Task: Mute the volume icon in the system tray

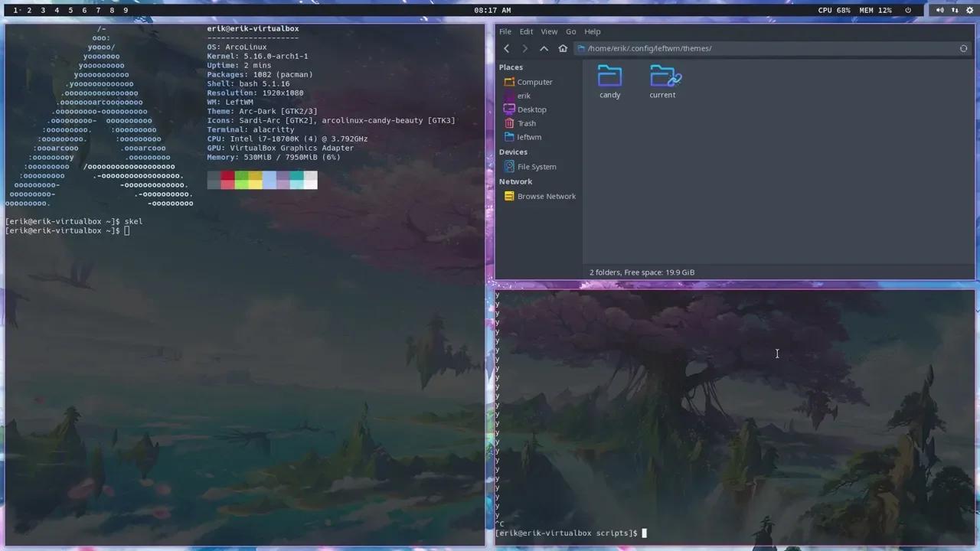Action: (x=940, y=10)
